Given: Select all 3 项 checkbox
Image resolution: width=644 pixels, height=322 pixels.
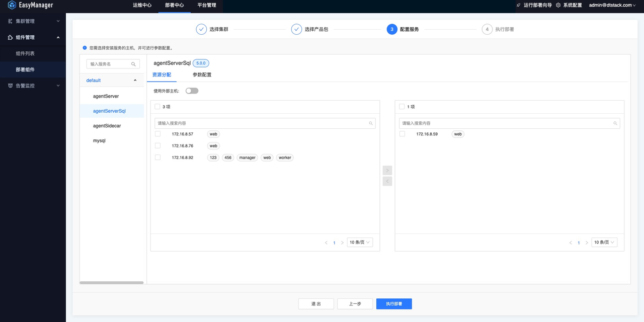Looking at the screenshot, I should tap(157, 107).
